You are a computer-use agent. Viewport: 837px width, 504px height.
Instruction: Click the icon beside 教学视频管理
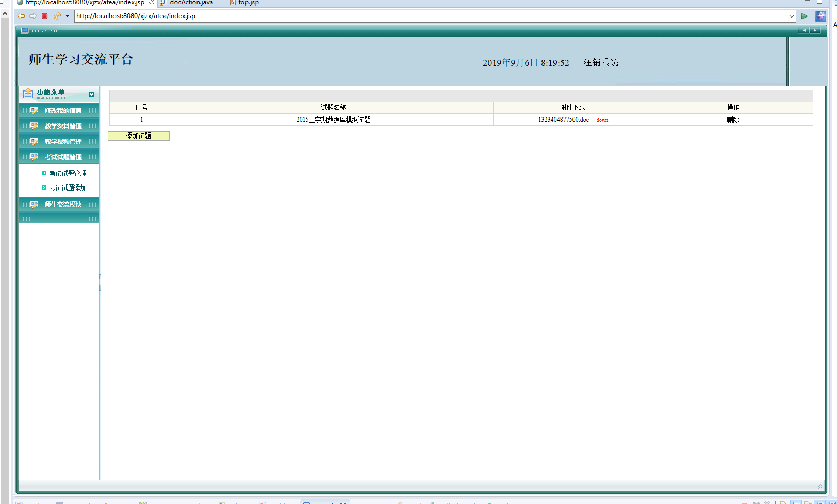coord(34,141)
